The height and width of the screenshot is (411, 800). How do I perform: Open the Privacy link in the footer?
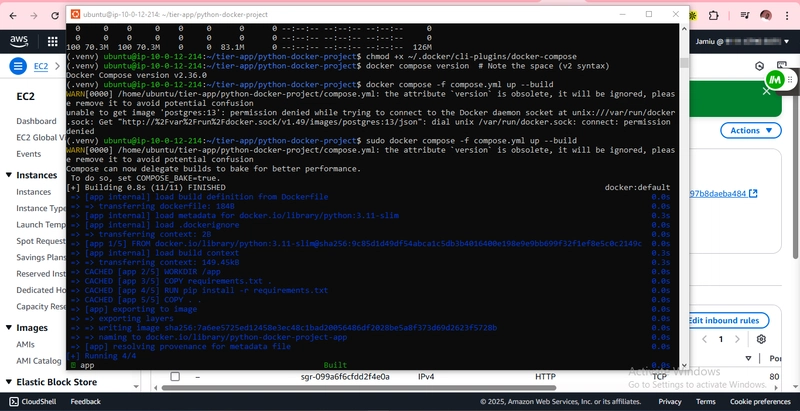coord(669,401)
